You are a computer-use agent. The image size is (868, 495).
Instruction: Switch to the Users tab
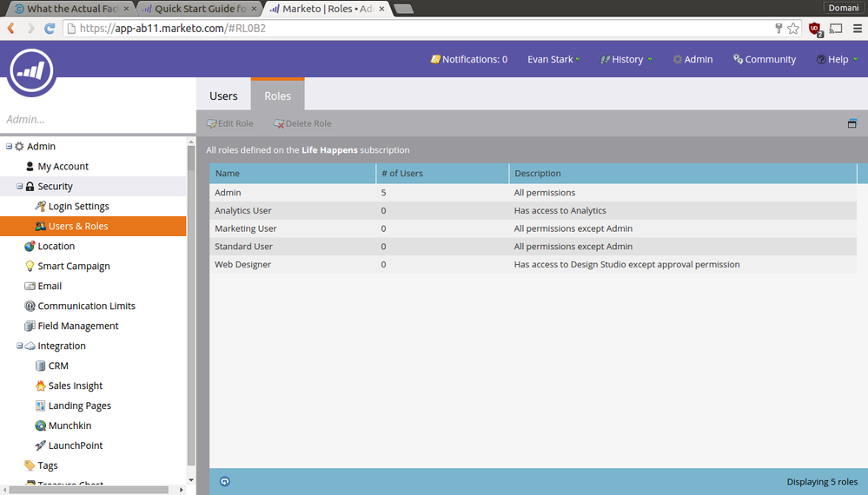pos(223,96)
